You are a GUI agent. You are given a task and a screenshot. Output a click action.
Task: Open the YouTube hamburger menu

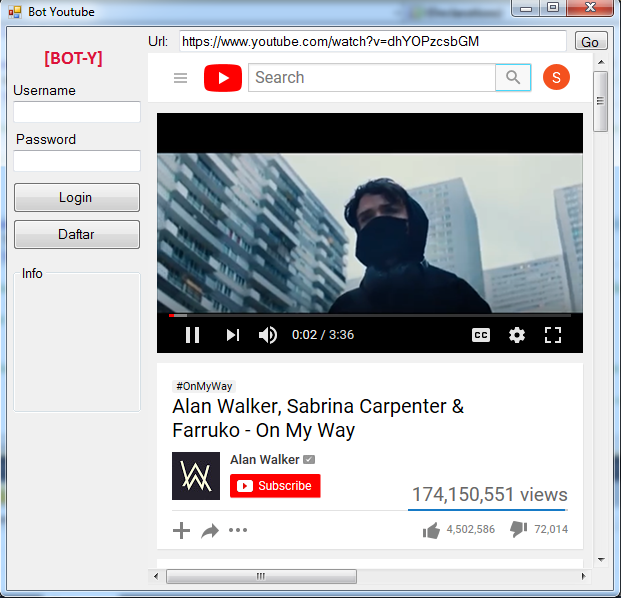point(180,78)
